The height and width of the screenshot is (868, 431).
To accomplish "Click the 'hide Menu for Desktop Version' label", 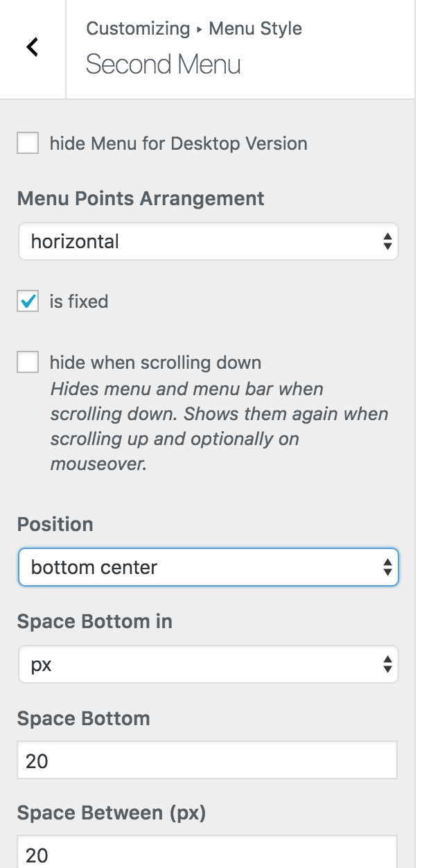I will (178, 144).
